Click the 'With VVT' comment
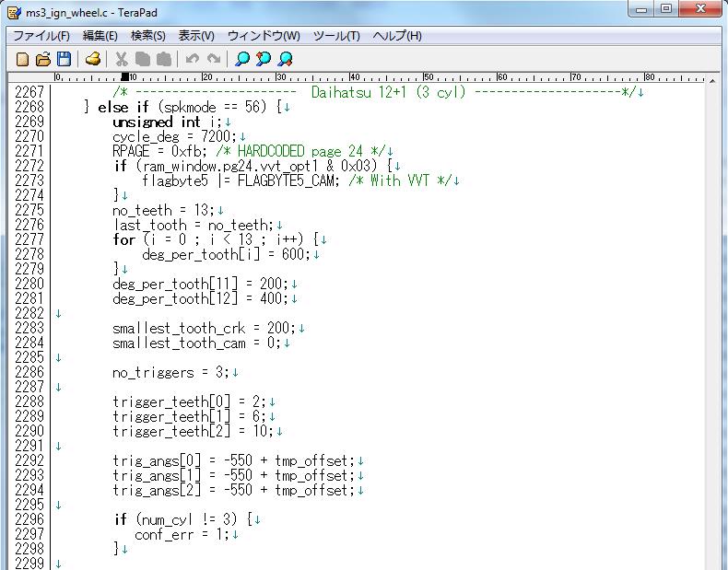This screenshot has height=570, width=728. point(400,180)
